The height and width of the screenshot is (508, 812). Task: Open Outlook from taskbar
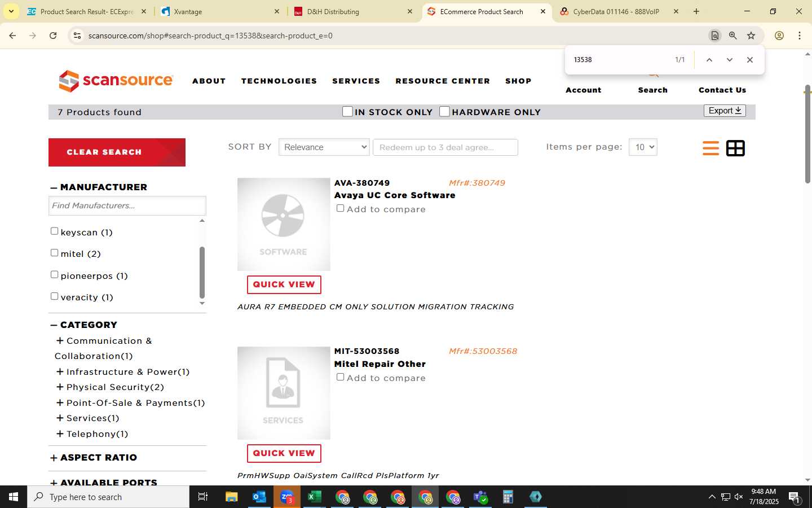point(259,497)
